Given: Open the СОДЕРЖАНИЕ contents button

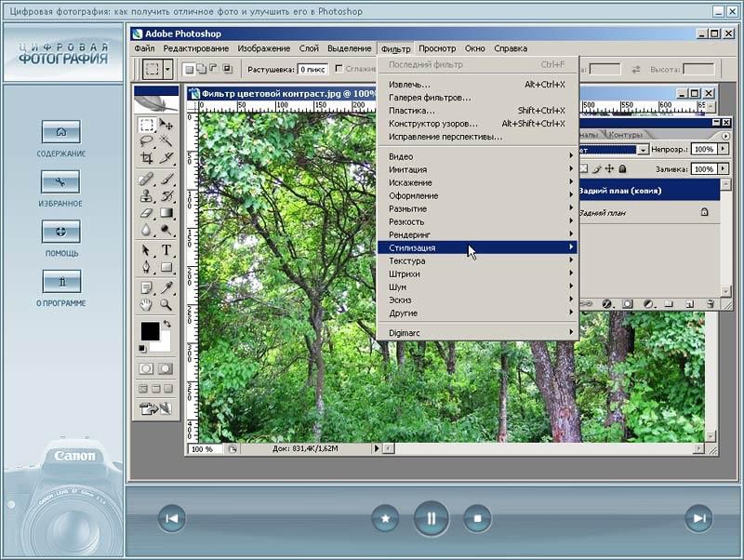Looking at the screenshot, I should 61,131.
